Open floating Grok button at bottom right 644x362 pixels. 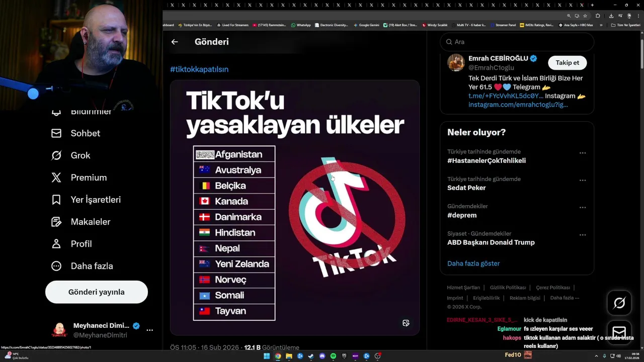(619, 303)
